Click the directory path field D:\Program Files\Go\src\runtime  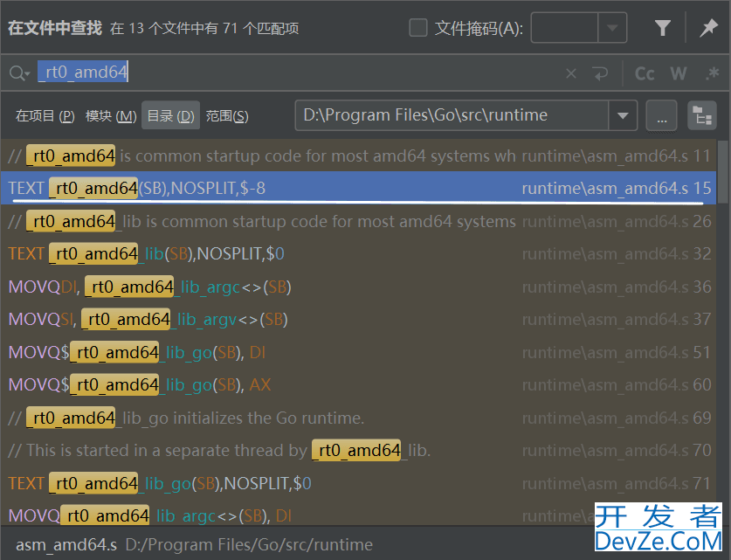tap(452, 115)
